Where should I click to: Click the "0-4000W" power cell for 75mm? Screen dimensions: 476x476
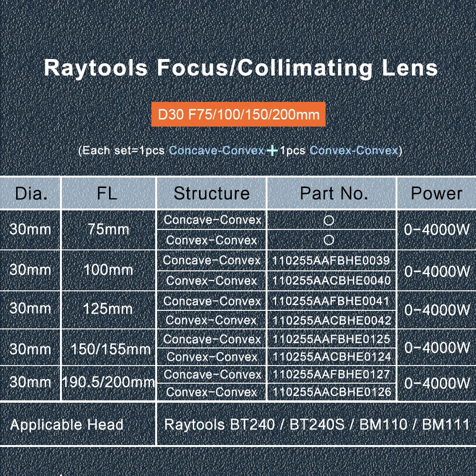[437, 230]
